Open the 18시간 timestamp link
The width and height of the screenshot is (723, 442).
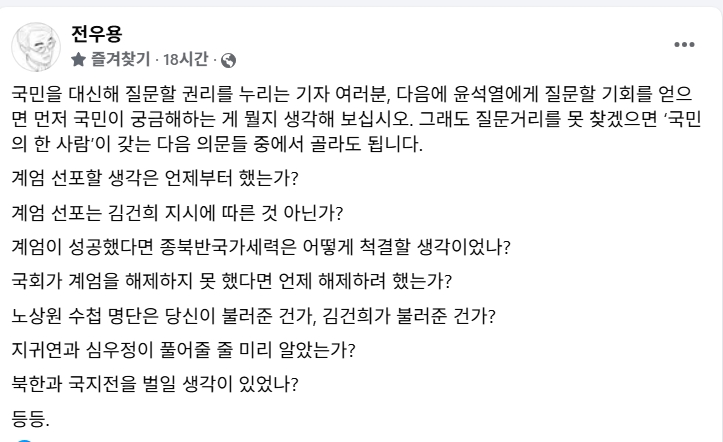click(x=185, y=59)
